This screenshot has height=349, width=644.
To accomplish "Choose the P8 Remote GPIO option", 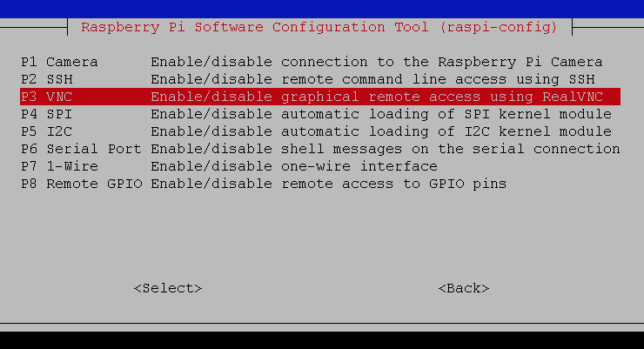I will (81, 184).
